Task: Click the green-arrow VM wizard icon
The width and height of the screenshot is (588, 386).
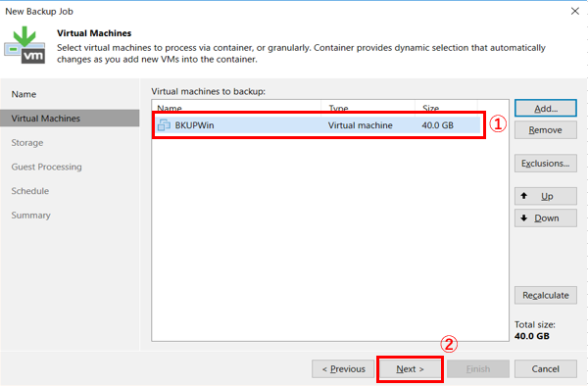Action: pyautogui.click(x=24, y=45)
